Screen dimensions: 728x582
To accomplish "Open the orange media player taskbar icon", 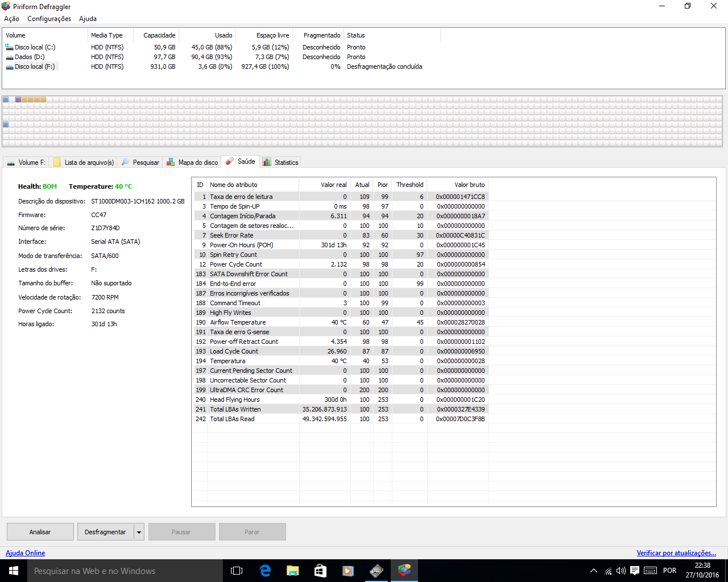I will pyautogui.click(x=348, y=571).
